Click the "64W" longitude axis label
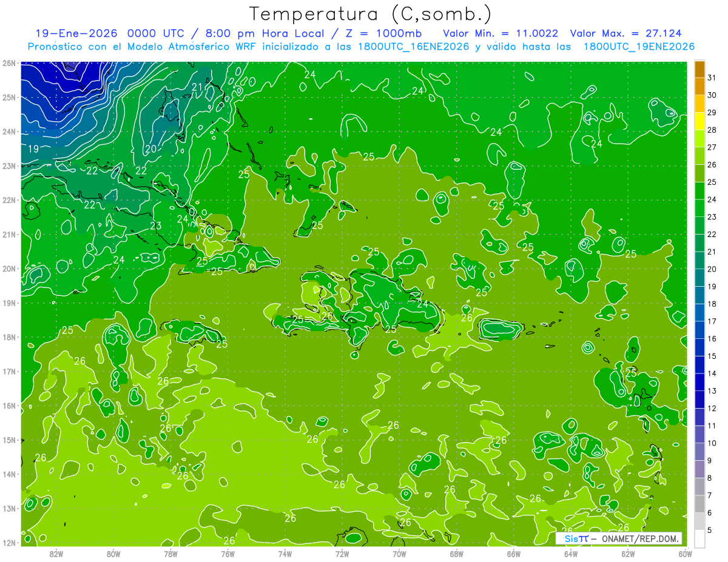The image size is (728, 562). tap(571, 554)
